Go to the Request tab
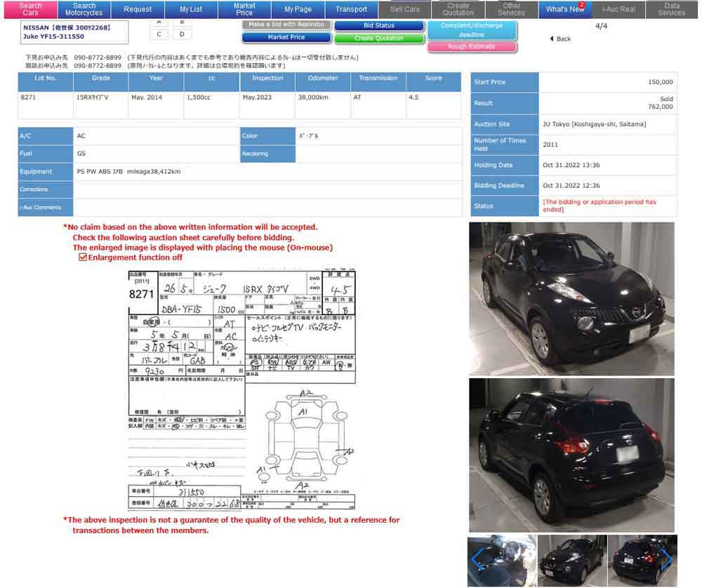 point(138,9)
